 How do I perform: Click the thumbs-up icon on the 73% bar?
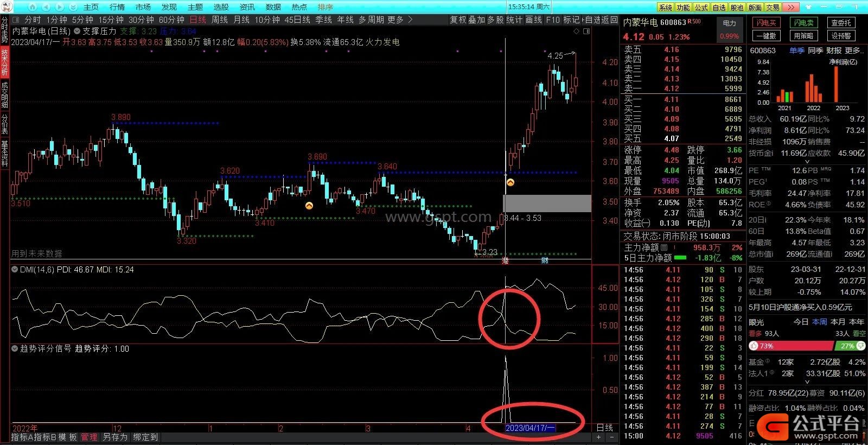pos(754,346)
